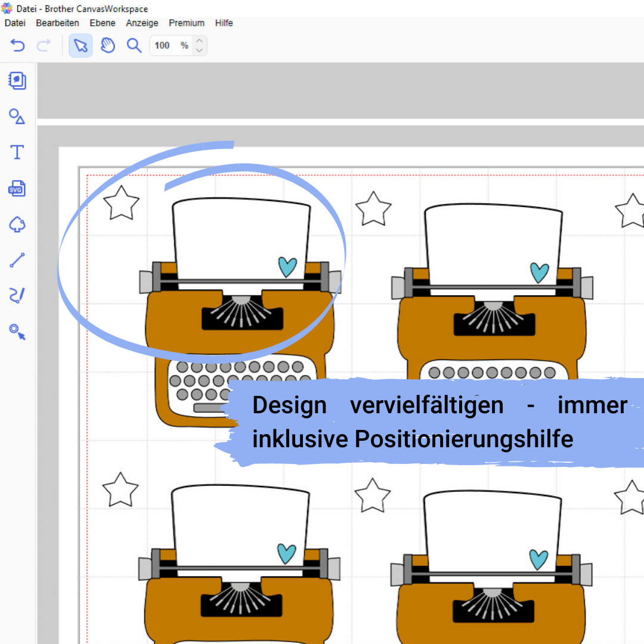Select the rhinestone/node picker tool
The height and width of the screenshot is (644, 644).
pyautogui.click(x=17, y=332)
